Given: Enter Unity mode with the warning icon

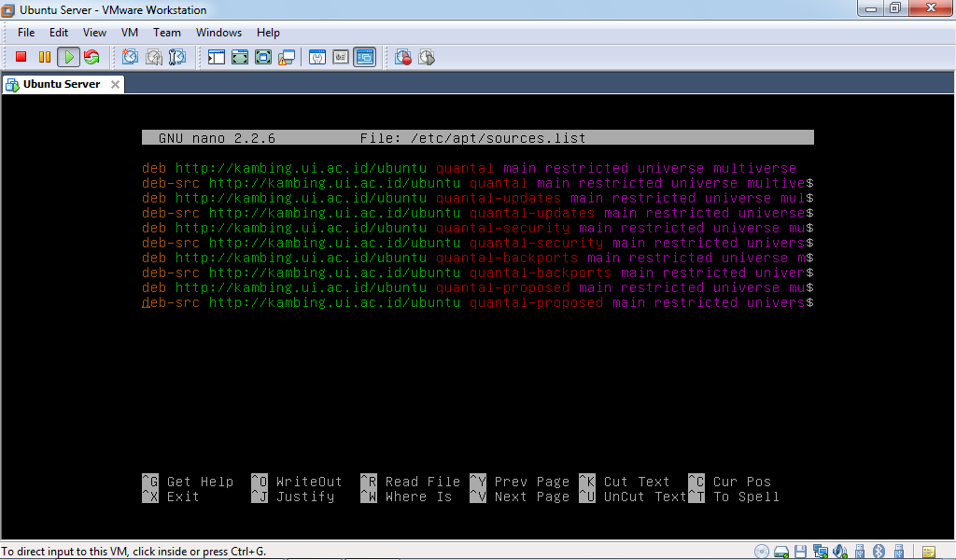Looking at the screenshot, I should click(x=287, y=57).
